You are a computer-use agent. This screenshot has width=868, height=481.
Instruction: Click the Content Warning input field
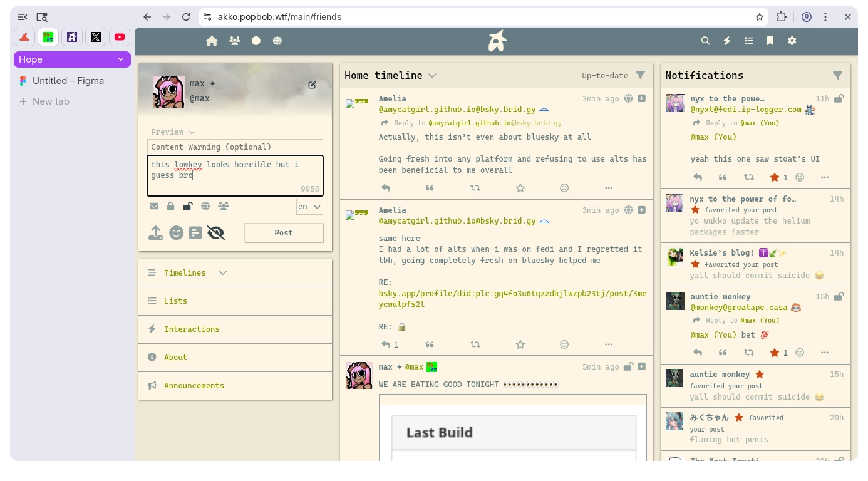pyautogui.click(x=235, y=147)
